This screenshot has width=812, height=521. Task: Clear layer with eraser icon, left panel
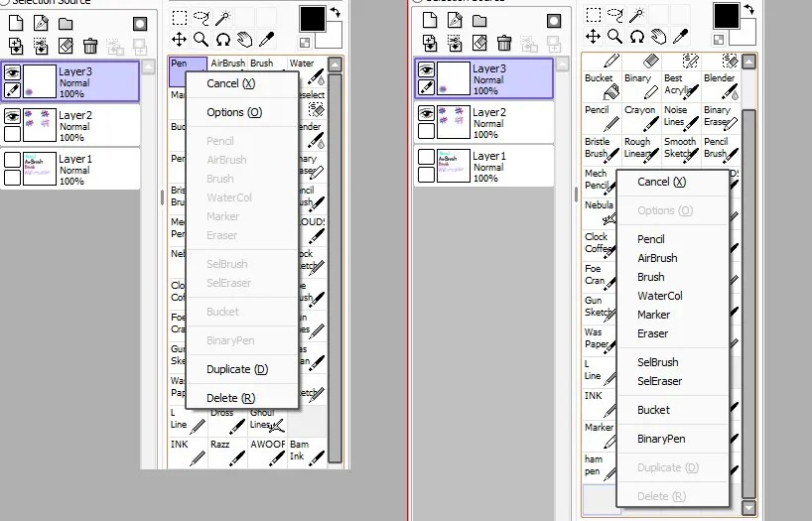pyautogui.click(x=66, y=46)
